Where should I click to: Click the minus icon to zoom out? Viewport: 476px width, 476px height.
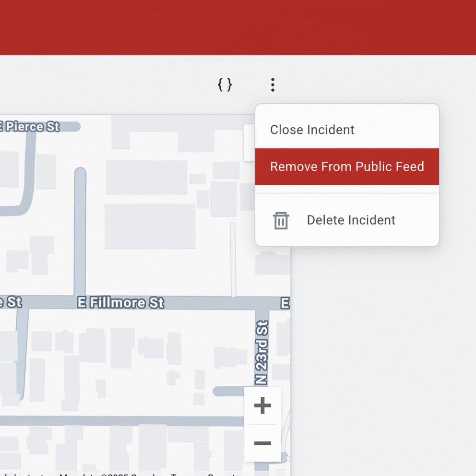pos(262,444)
